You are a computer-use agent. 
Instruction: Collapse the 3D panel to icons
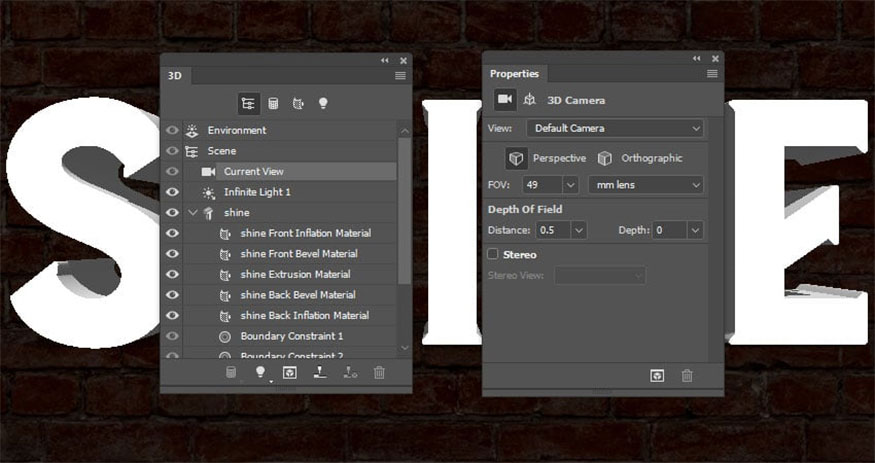pyautogui.click(x=384, y=60)
